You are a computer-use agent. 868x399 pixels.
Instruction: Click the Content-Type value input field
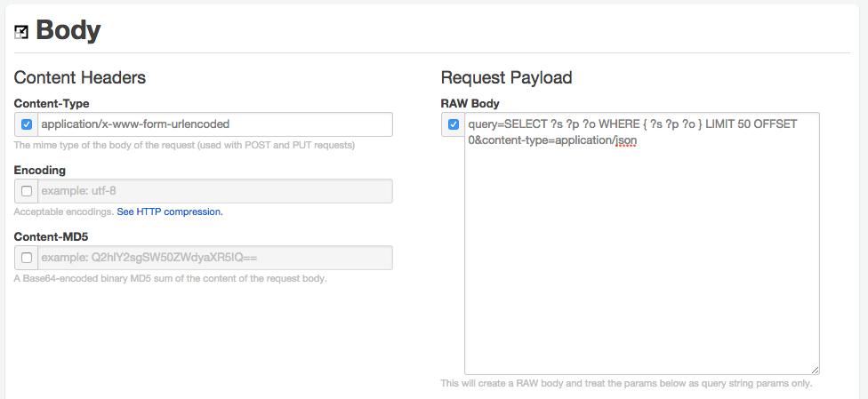(x=214, y=124)
